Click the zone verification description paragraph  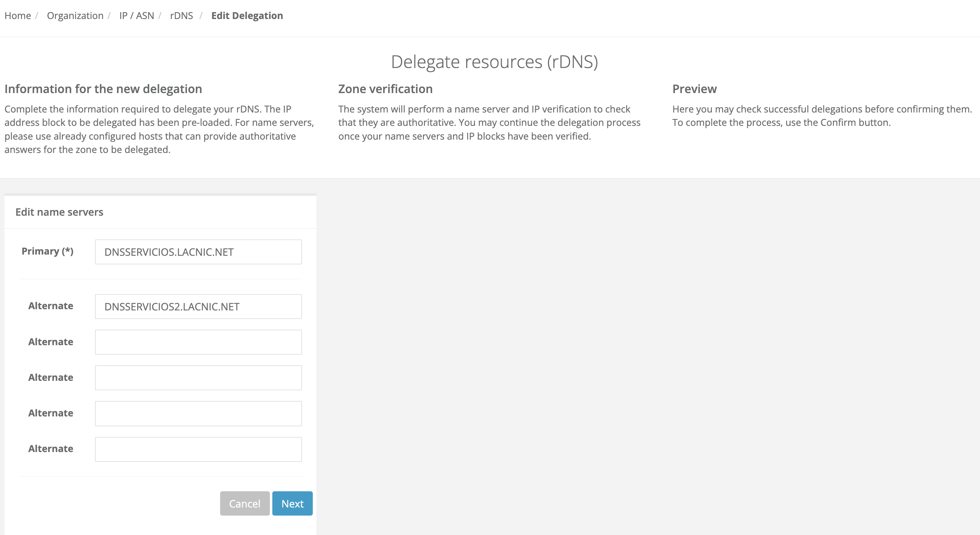pyautogui.click(x=489, y=123)
